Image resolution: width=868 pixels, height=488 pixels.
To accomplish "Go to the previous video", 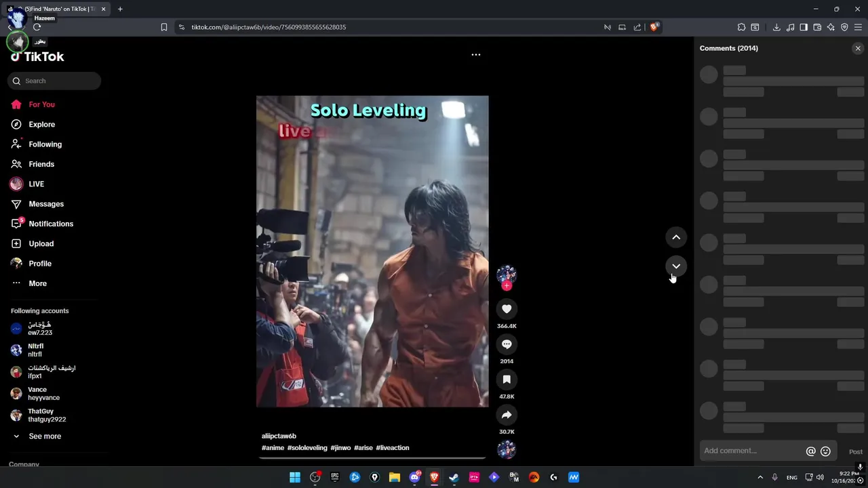I will point(676,237).
